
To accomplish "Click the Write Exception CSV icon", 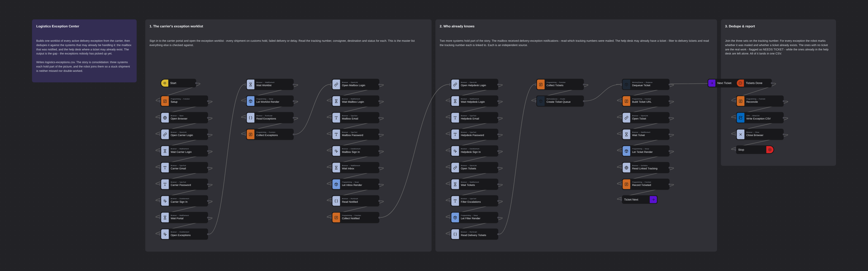I will (x=740, y=118).
